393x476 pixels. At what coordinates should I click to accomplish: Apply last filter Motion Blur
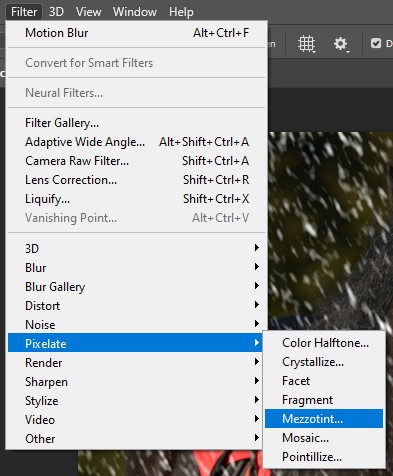click(x=137, y=33)
